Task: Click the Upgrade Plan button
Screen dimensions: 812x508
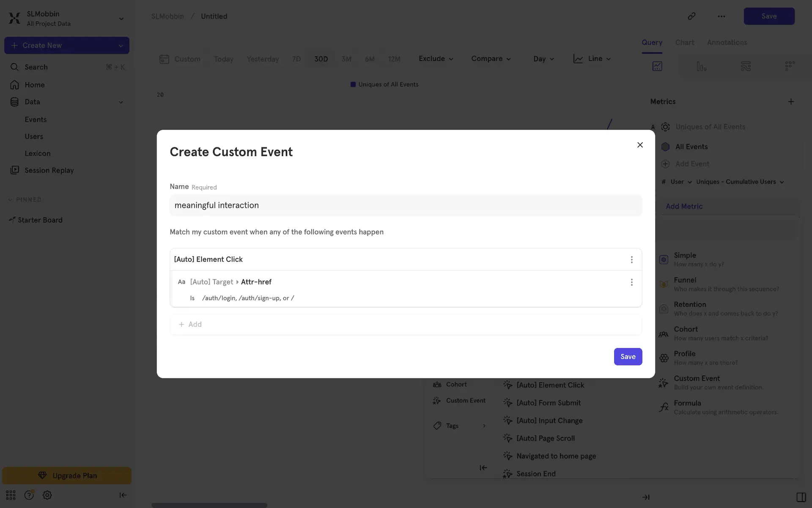Action: click(x=67, y=475)
